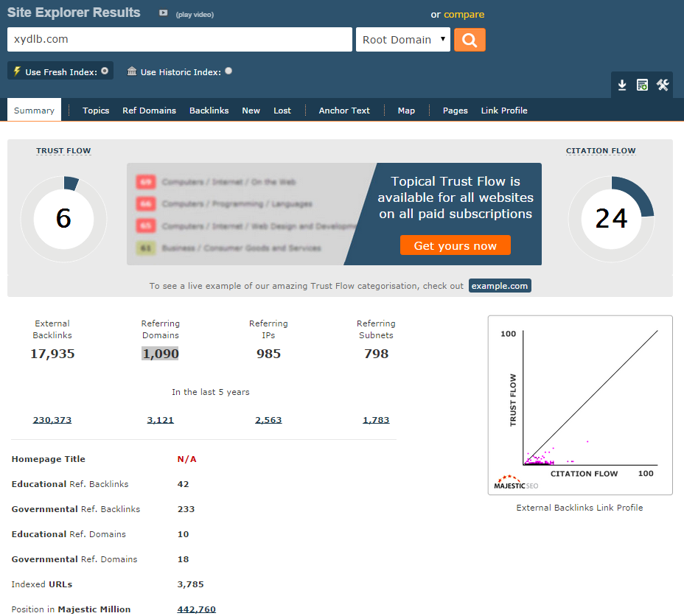
Task: Click the Site Explorer Results heading
Action: click(74, 13)
